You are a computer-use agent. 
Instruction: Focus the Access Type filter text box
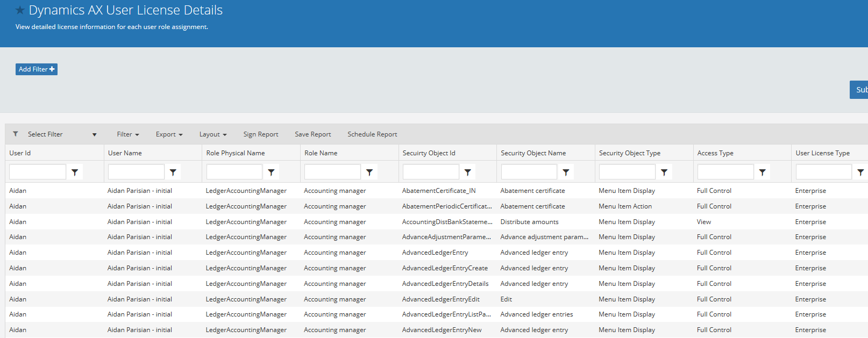click(725, 172)
